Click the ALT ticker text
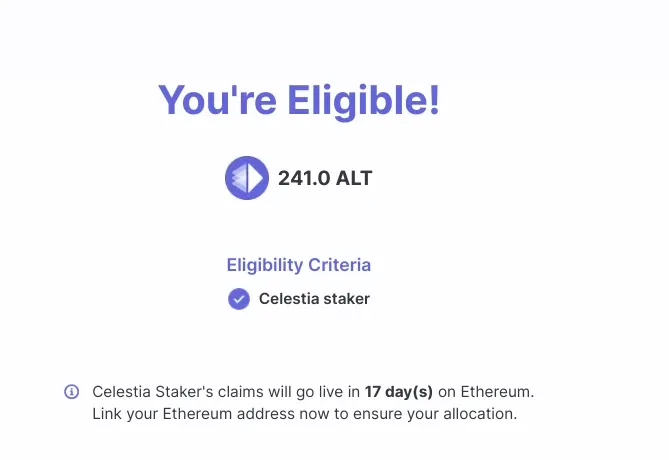 (354, 178)
